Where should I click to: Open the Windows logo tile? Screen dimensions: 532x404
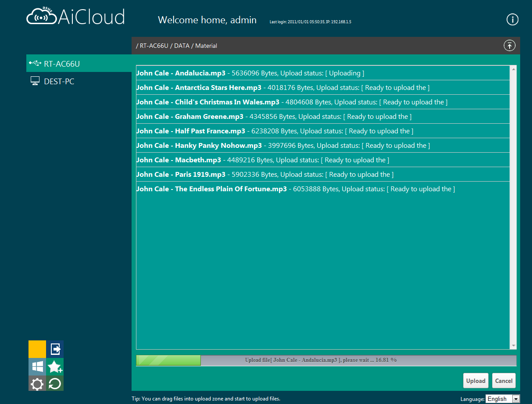point(37,367)
